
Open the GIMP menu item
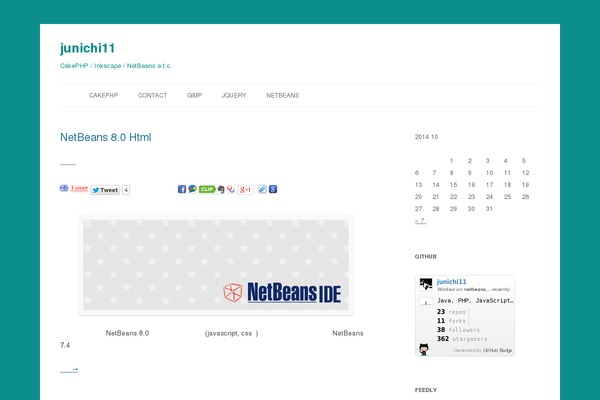click(x=194, y=95)
